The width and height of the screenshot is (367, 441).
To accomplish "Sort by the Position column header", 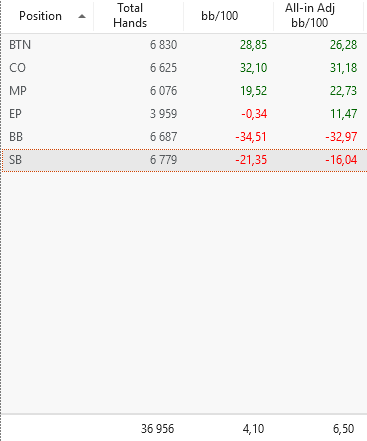I will point(48,16).
